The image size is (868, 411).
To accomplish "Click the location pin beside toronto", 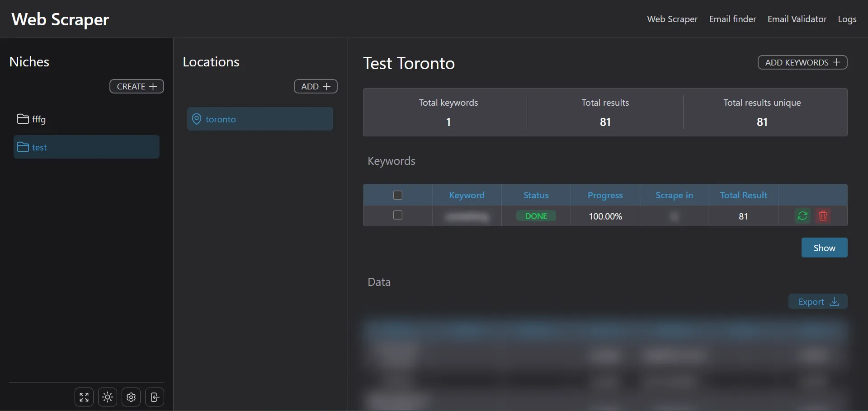I will click(x=196, y=119).
